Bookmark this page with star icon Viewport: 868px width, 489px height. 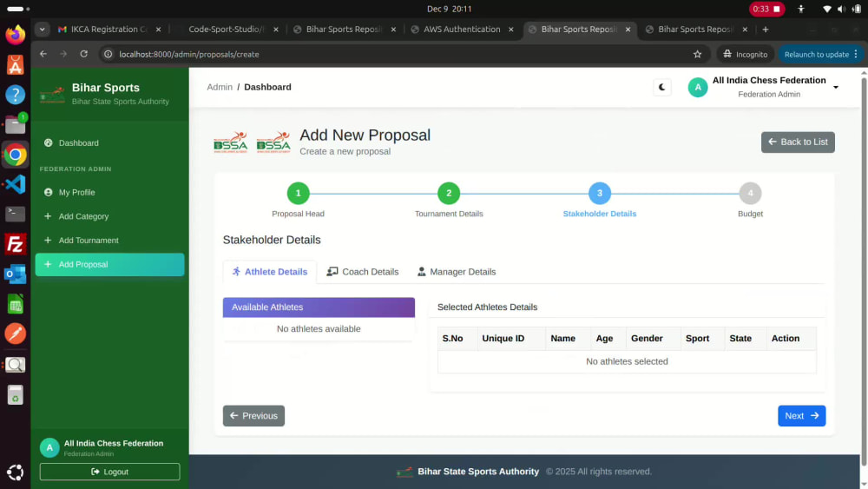[x=698, y=54]
